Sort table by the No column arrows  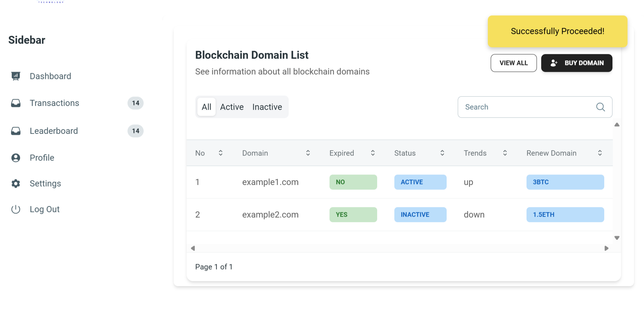[x=221, y=153]
